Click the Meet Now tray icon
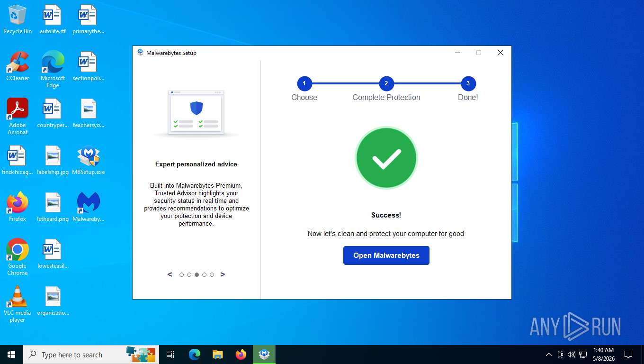The height and width of the screenshot is (364, 644). [560, 355]
